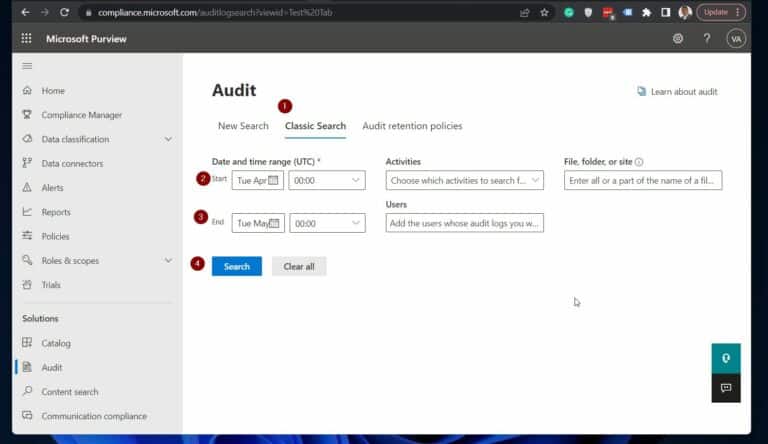Image resolution: width=768 pixels, height=444 pixels.
Task: Open browser profile picture
Action: click(x=685, y=13)
